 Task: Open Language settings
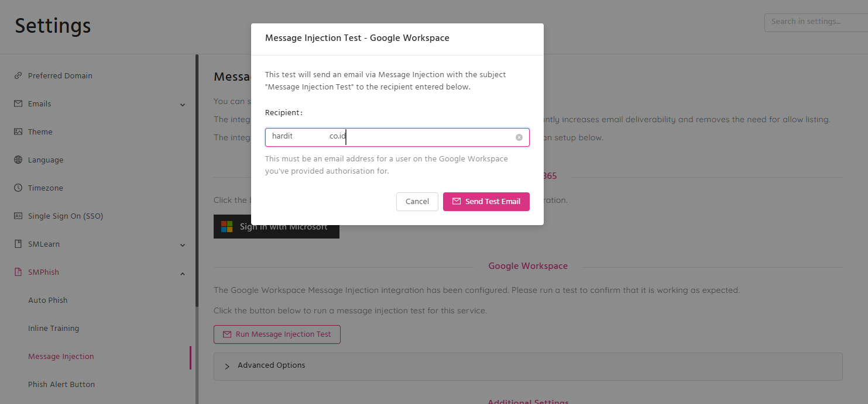click(x=46, y=160)
